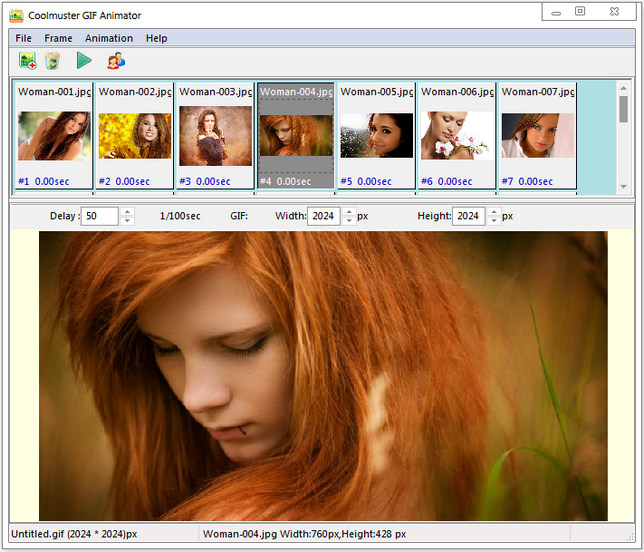Increase the Delay value with up arrow
Viewport: 644px width, 552px height.
click(x=127, y=211)
